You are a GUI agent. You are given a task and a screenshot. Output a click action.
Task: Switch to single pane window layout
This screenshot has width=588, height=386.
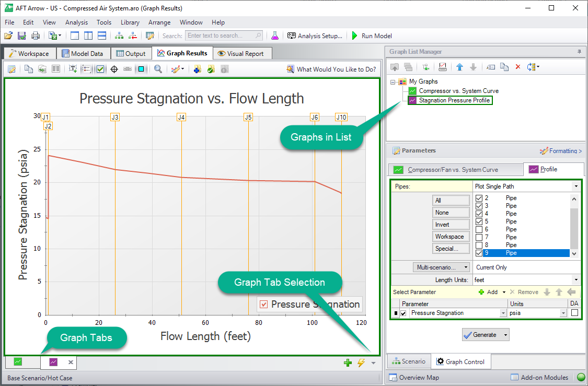75,36
